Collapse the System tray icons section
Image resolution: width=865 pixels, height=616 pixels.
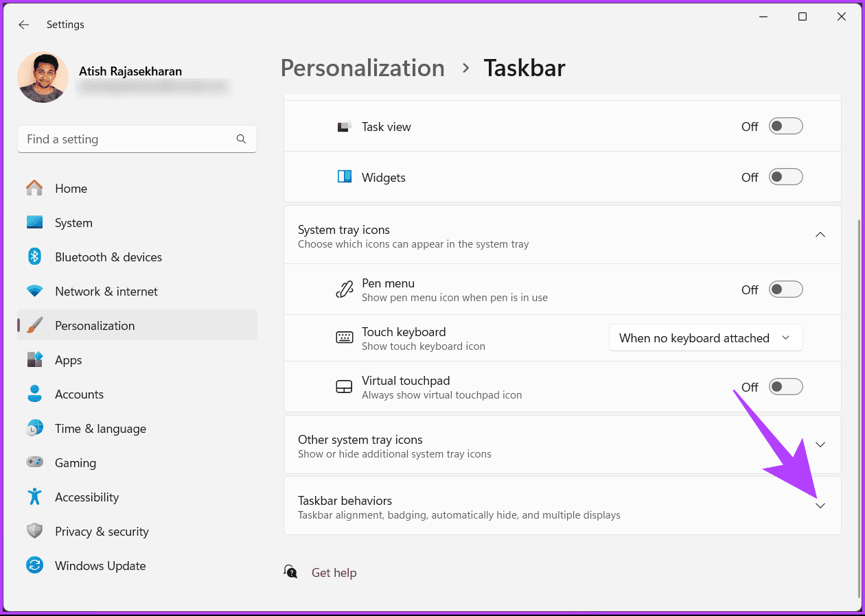[820, 235]
